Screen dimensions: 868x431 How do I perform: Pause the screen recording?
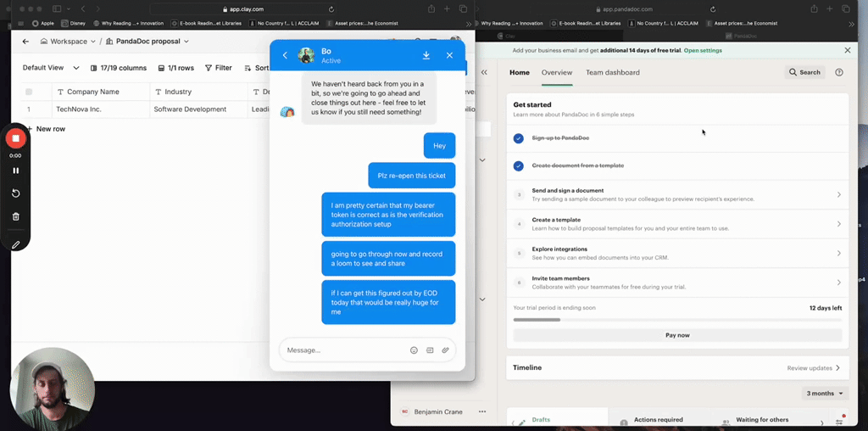15,171
